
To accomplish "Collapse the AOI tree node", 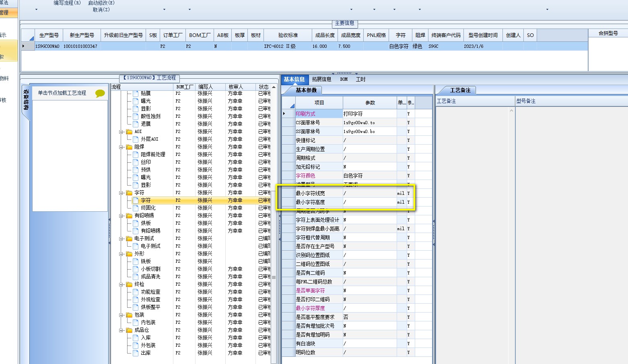I will [121, 132].
